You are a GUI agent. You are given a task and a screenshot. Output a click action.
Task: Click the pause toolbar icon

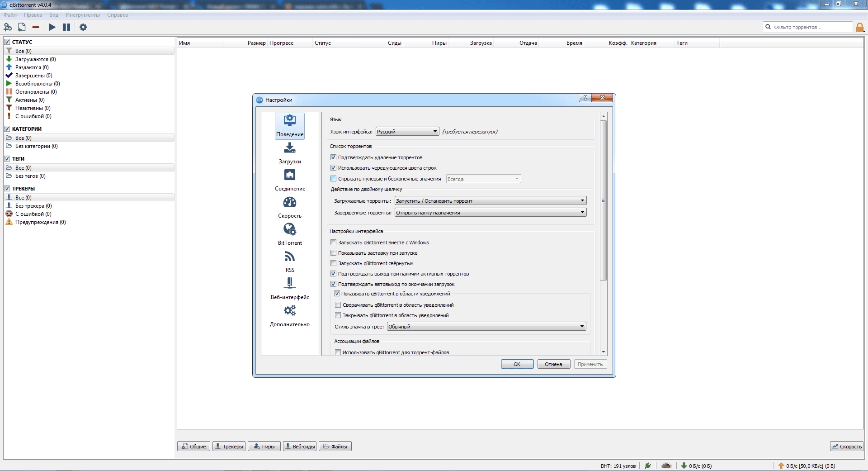(66, 27)
